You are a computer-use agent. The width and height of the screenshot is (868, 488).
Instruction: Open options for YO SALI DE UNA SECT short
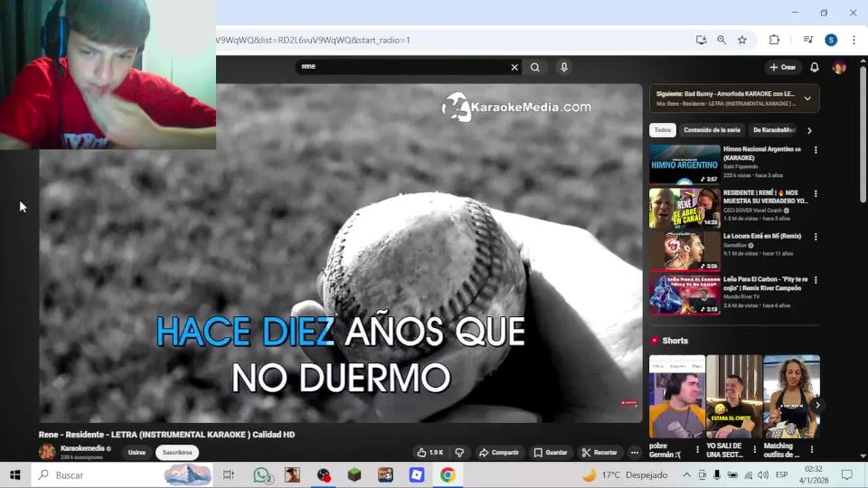tap(754, 449)
